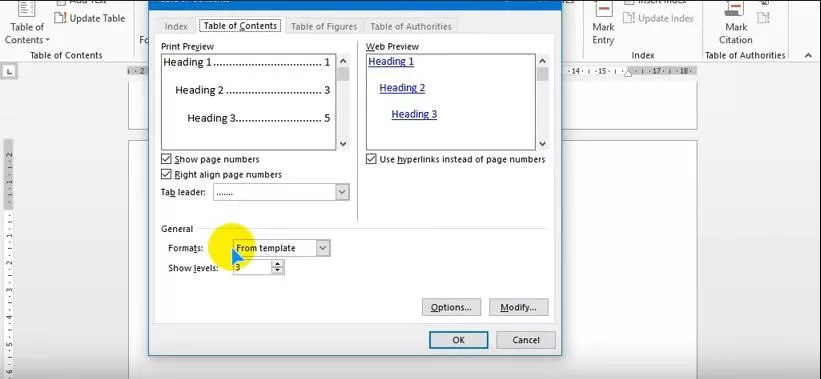The image size is (821, 379).
Task: Click the Print Preview scrollbar thumb
Action: coord(343,74)
